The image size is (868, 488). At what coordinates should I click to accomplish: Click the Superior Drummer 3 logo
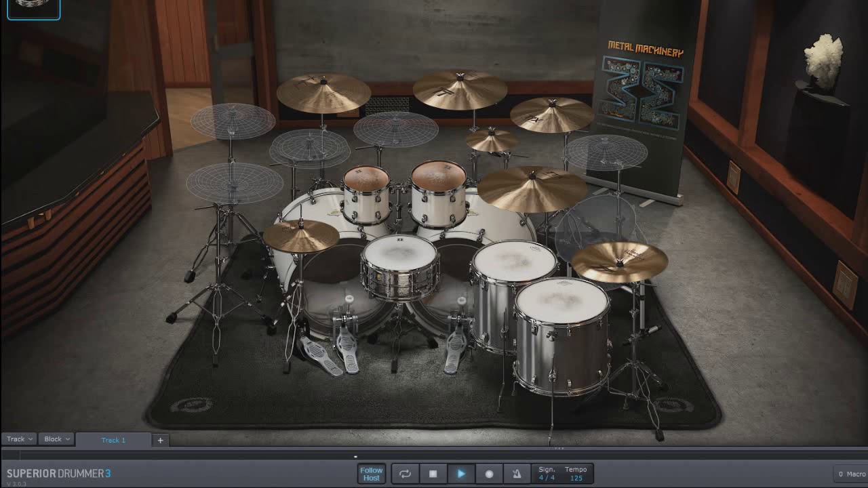point(58,474)
